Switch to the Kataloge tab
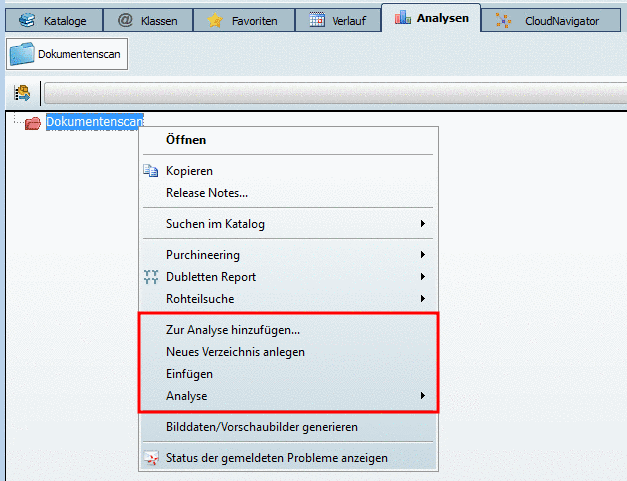The image size is (627, 481). coord(54,20)
